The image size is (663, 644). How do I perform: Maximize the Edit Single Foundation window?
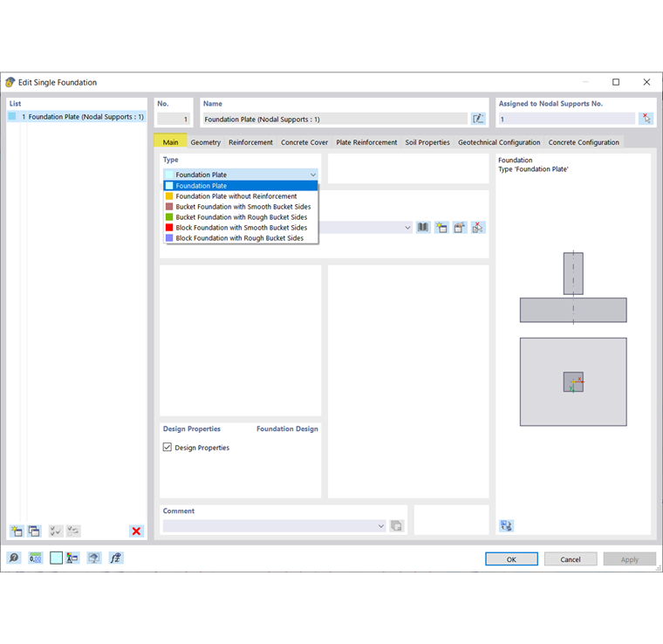point(616,82)
